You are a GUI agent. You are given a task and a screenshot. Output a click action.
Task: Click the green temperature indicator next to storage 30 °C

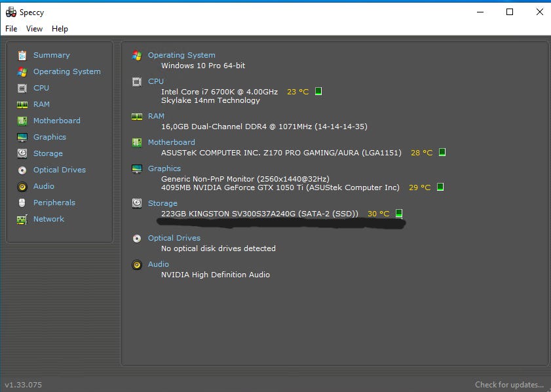click(399, 214)
